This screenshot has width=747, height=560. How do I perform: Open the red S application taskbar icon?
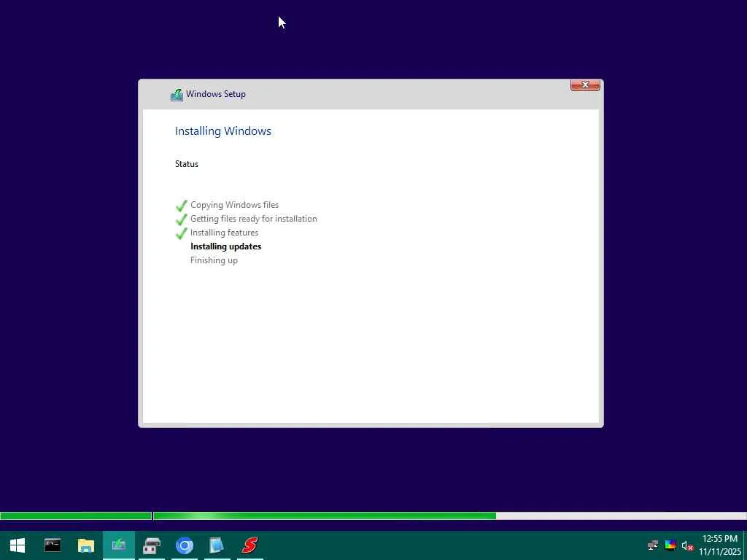click(x=249, y=545)
